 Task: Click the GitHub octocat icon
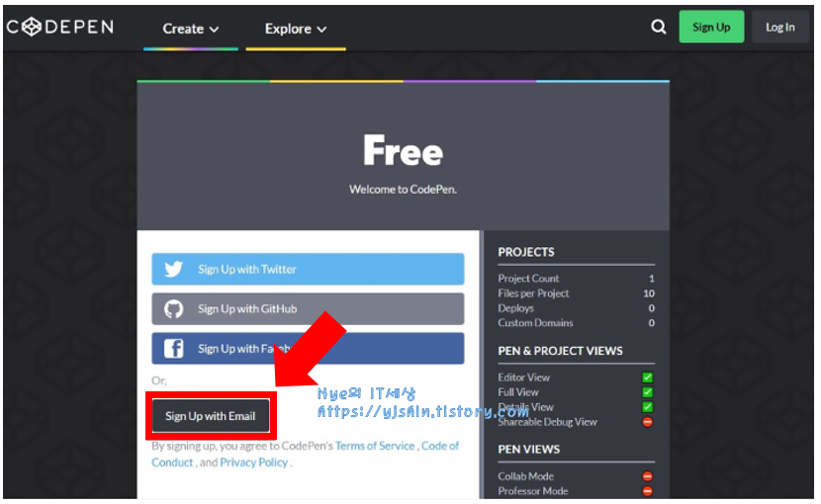[x=173, y=308]
